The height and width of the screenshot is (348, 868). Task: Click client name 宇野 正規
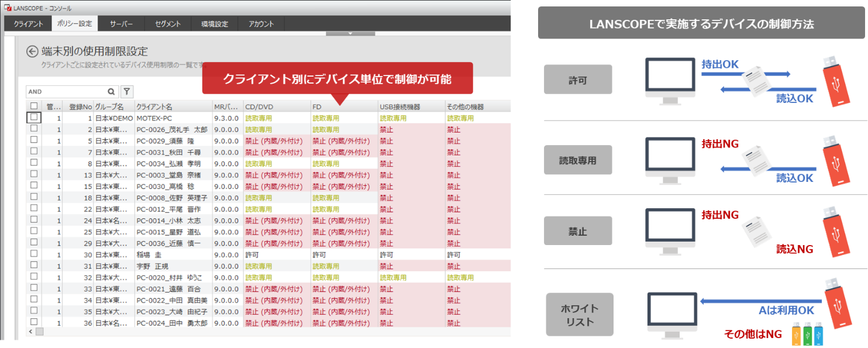pos(151,267)
